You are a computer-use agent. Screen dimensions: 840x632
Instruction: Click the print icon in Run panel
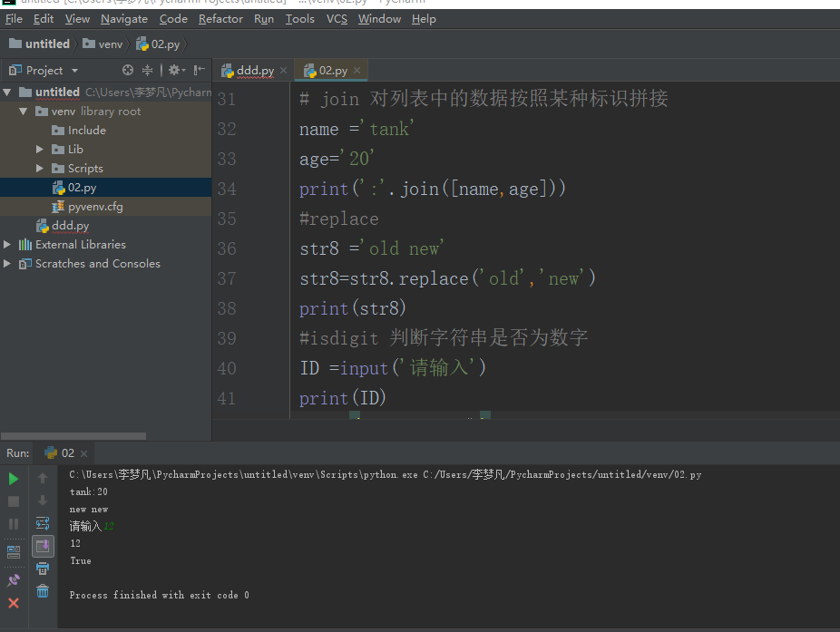point(43,569)
